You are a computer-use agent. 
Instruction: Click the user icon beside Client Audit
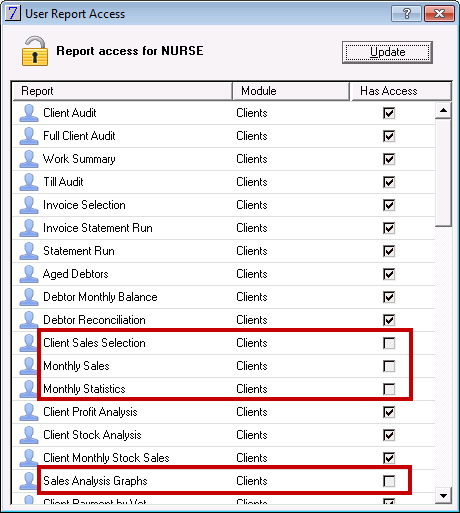coord(29,113)
